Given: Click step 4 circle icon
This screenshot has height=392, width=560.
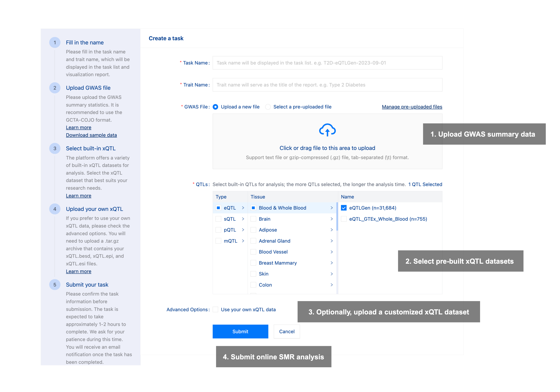Looking at the screenshot, I should [55, 209].
